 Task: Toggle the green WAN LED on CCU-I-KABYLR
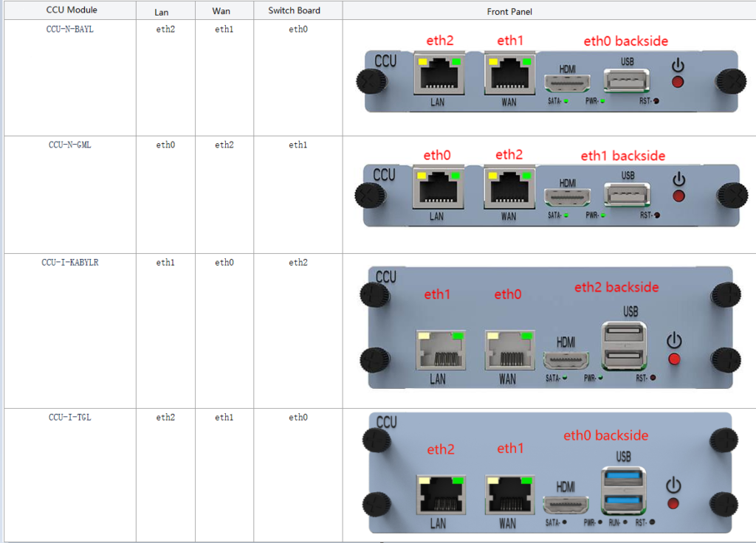point(528,334)
